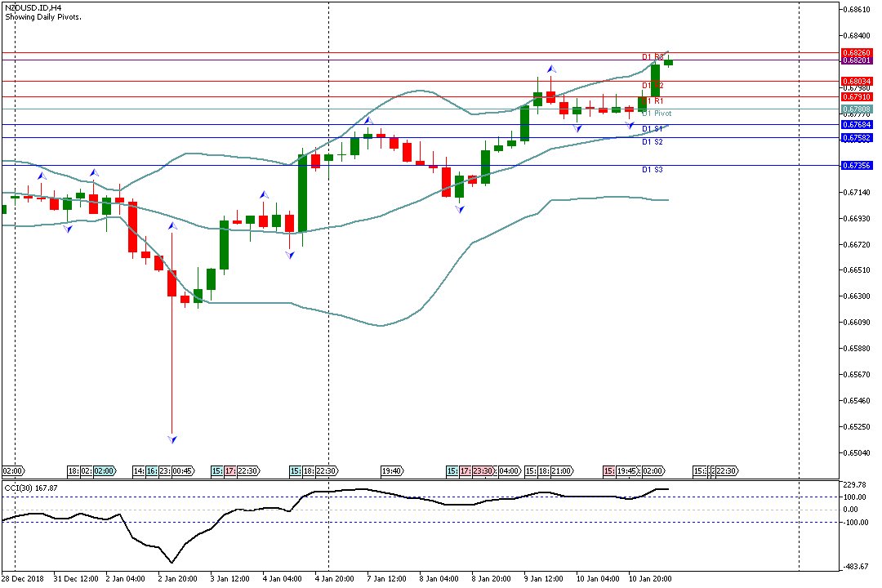Click the CCI(30) 167.87 indicator label
The image size is (882, 588).
coord(31,488)
